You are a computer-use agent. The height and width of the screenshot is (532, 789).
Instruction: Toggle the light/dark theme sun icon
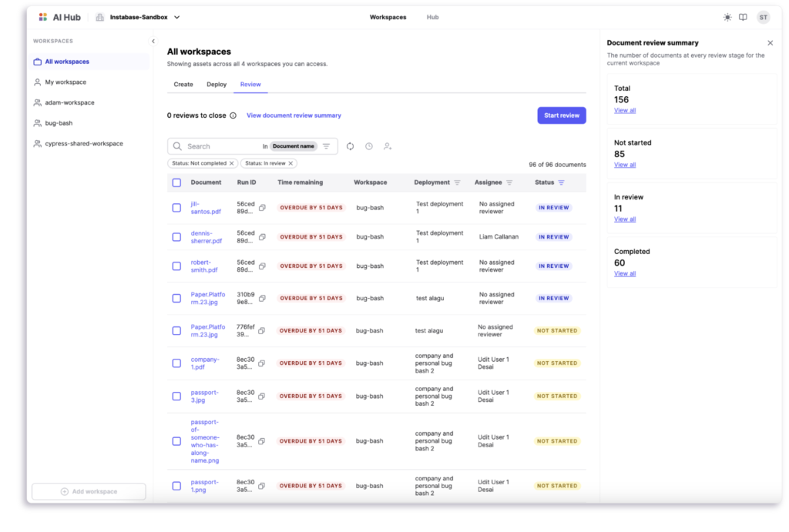727,17
